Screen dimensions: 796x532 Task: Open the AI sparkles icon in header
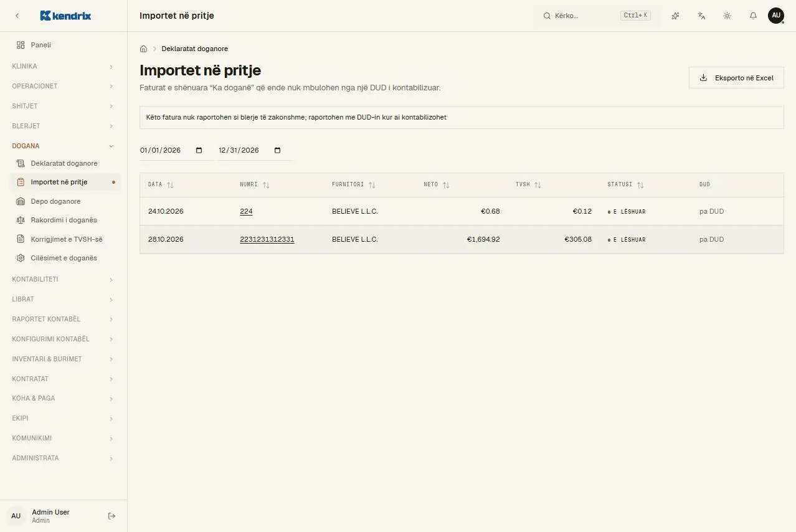675,16
